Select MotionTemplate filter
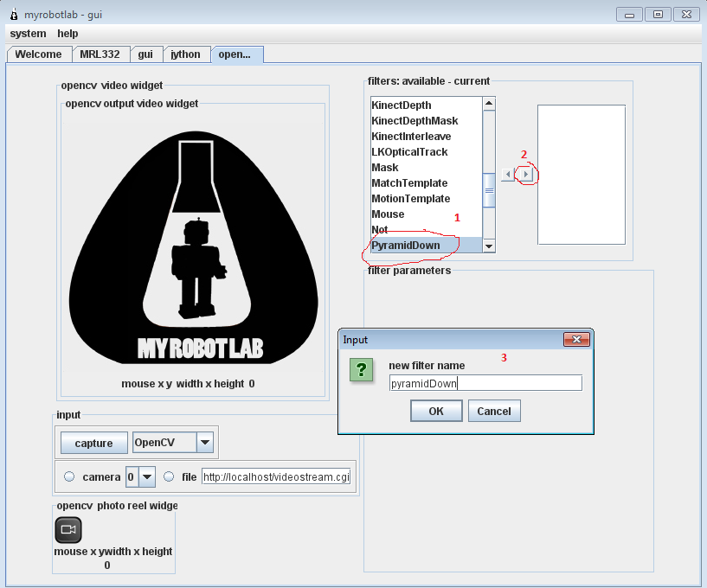The image size is (707, 588). (426, 198)
